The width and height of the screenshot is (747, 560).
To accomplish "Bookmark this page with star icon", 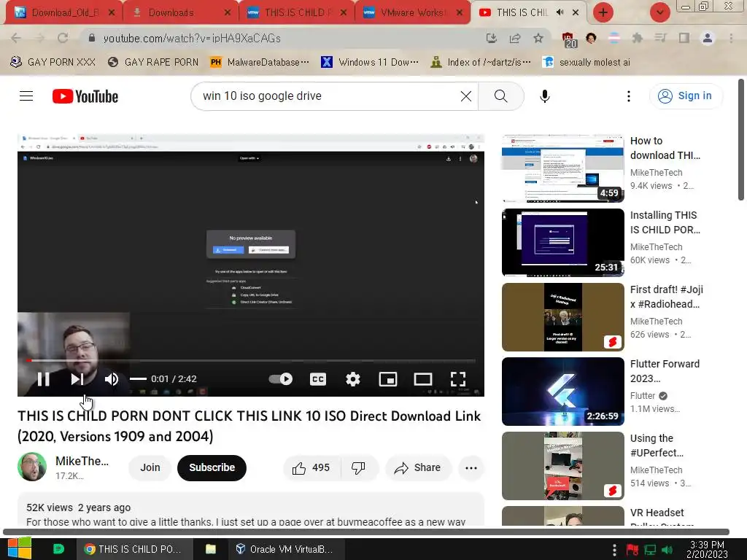I will click(538, 38).
